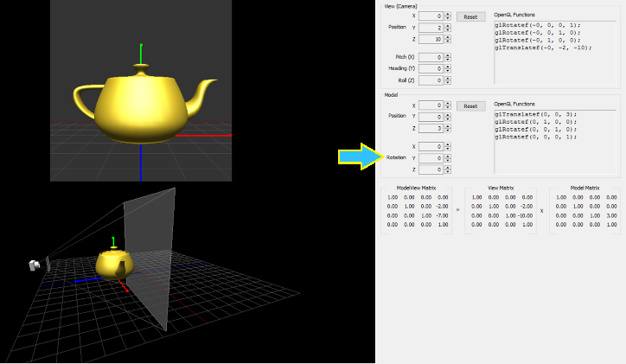Click the camera model in the scene view
This screenshot has width=626, height=364.
point(35,265)
